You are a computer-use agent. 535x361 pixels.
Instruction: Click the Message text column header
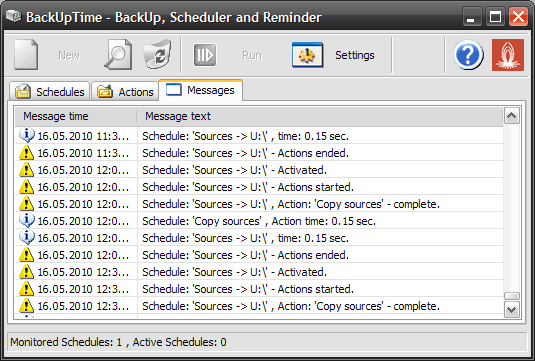[320, 116]
